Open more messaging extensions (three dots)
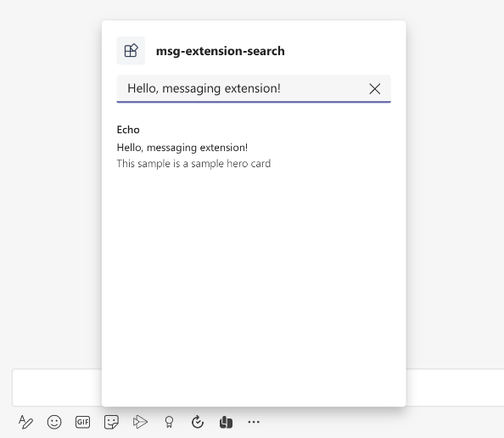Screen dimensions: 504x438 (x=254, y=422)
